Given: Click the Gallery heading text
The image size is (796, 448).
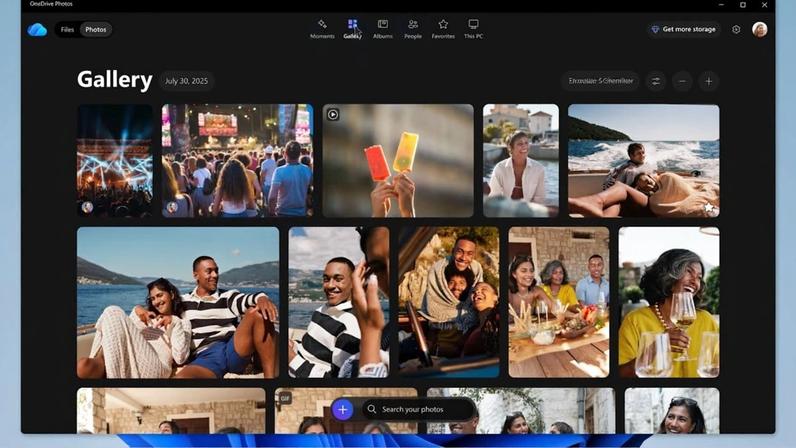Looking at the screenshot, I should (x=115, y=80).
